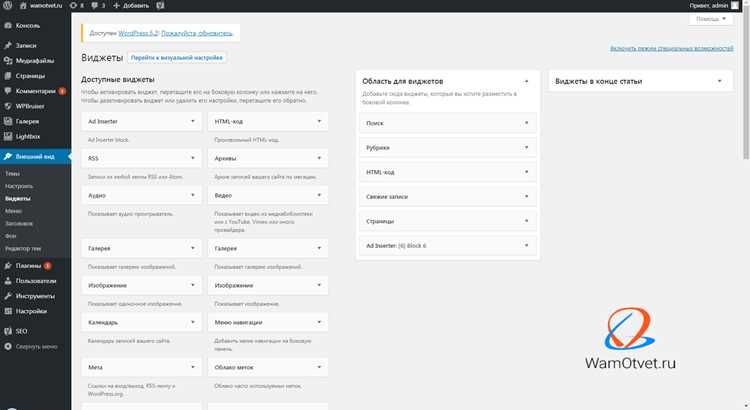Click the page vertical scrollbar
750x410 pixels.
[x=746, y=86]
